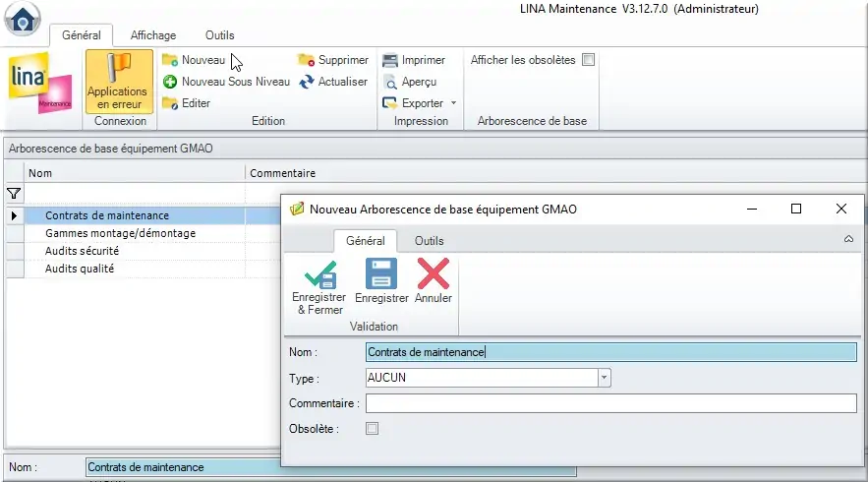The height and width of the screenshot is (482, 868).
Task: Click the filter funnel icon in grid
Action: tap(14, 194)
